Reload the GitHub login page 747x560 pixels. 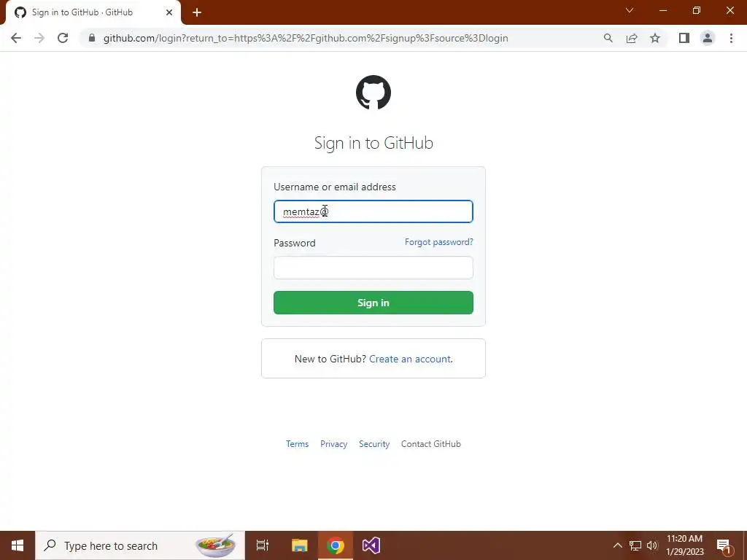coord(63,38)
